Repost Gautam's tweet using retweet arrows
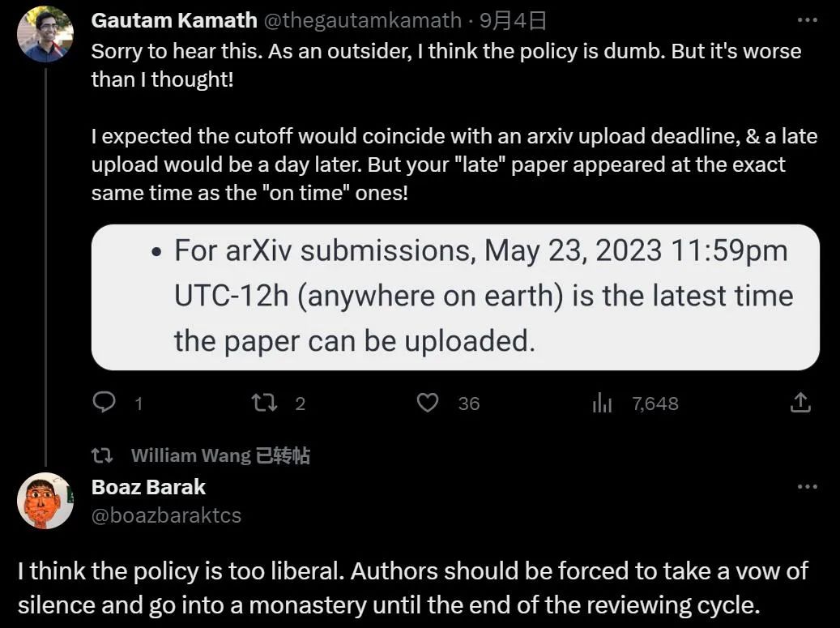Viewport: 840px width, 628px height. pyautogui.click(x=266, y=403)
